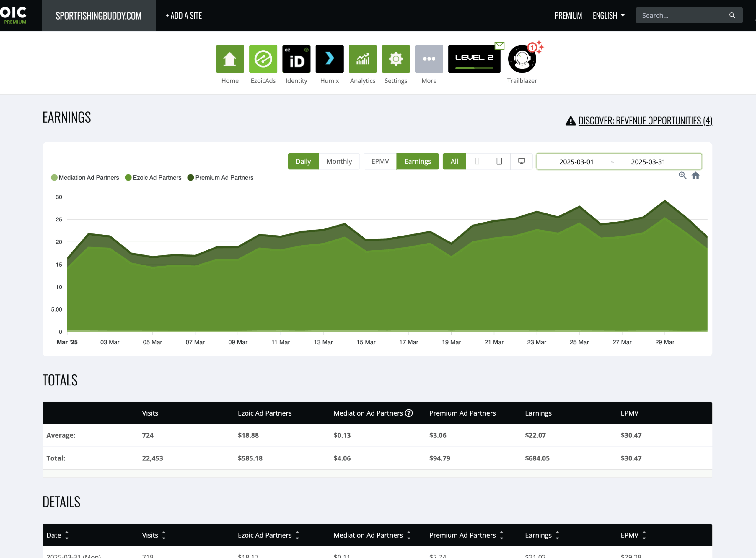The height and width of the screenshot is (558, 756).
Task: Click the Mediation Ad Partners help icon
Action: pyautogui.click(x=409, y=413)
